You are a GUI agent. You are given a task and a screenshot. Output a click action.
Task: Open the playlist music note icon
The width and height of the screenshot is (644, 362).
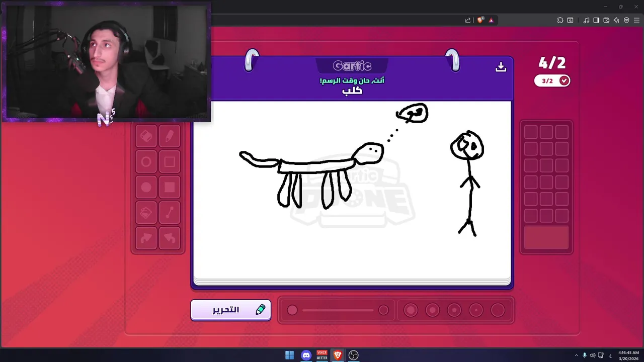[x=586, y=20]
